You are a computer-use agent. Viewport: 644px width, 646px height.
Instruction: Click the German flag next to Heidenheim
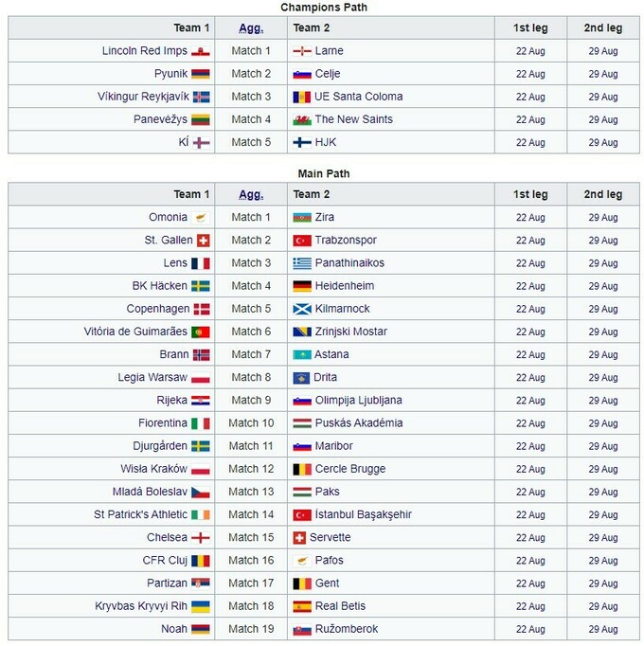tap(302, 286)
